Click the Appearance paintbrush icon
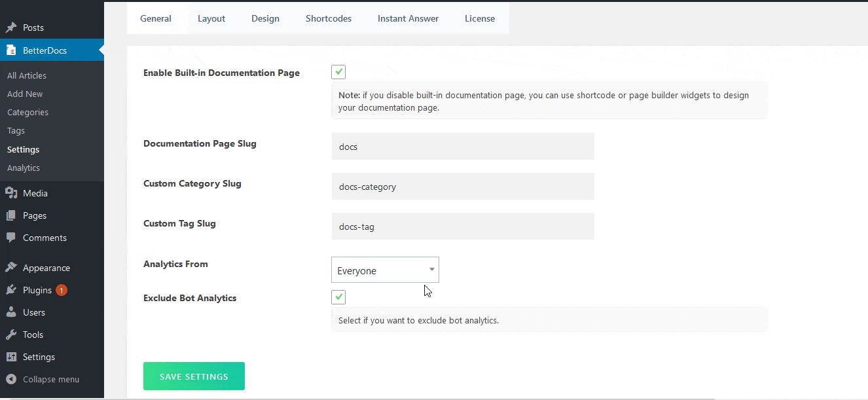Screen dimensions: 868x400 point(11,268)
